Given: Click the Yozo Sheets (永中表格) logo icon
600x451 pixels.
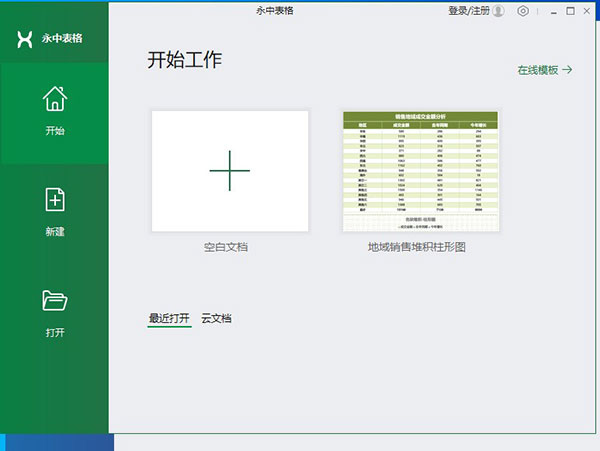Looking at the screenshot, I should (x=26, y=39).
